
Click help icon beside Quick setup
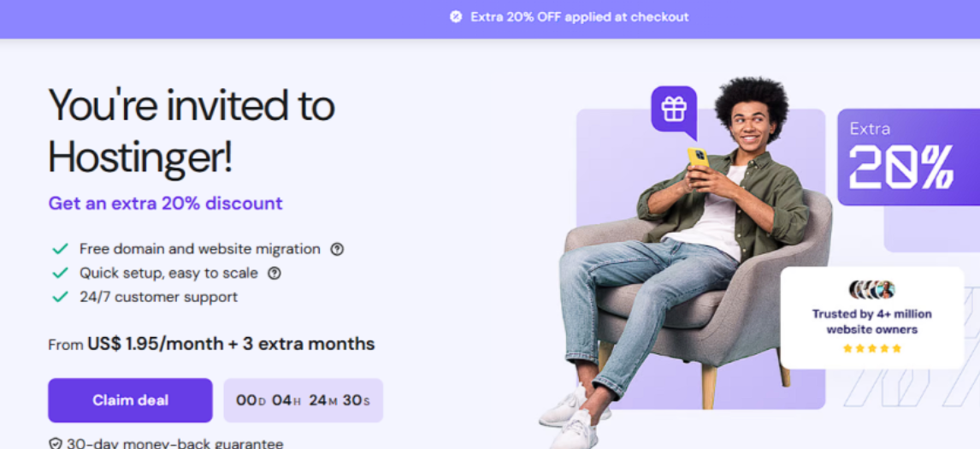point(275,274)
